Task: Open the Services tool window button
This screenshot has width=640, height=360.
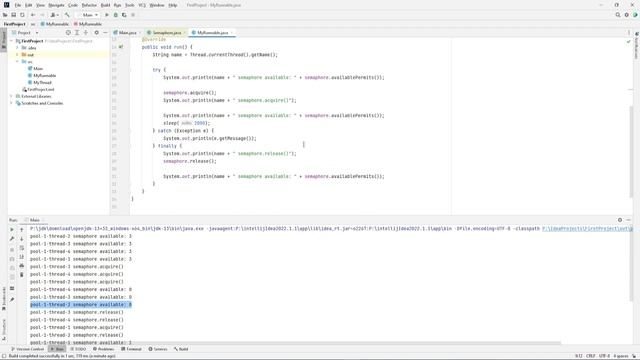Action: pos(158,349)
